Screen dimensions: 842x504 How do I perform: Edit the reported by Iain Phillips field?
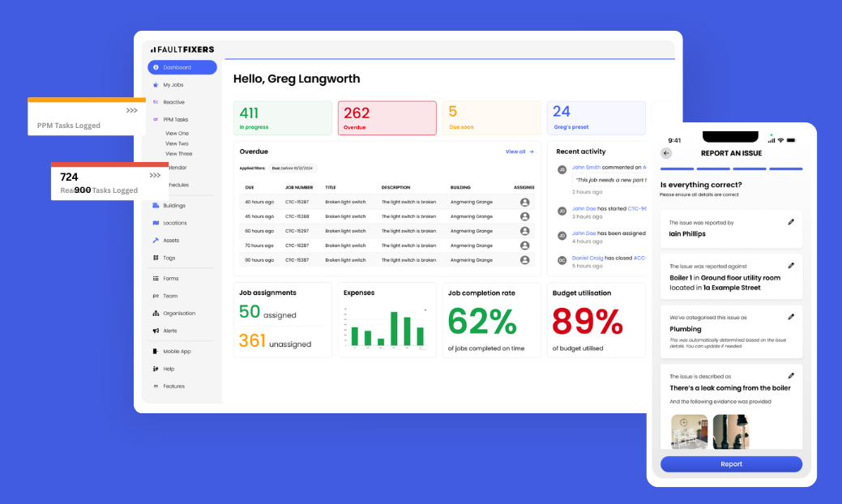click(791, 222)
